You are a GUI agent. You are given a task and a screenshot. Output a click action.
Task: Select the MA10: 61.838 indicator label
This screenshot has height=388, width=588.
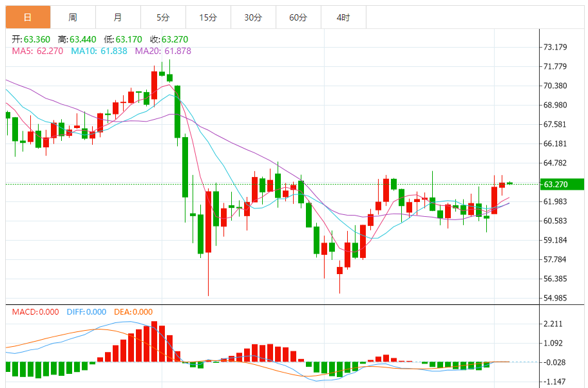coord(99,51)
